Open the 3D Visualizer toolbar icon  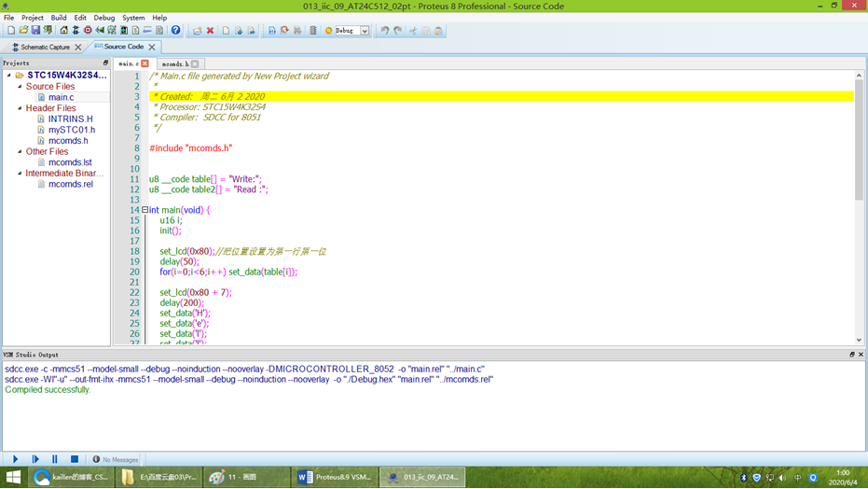100,31
